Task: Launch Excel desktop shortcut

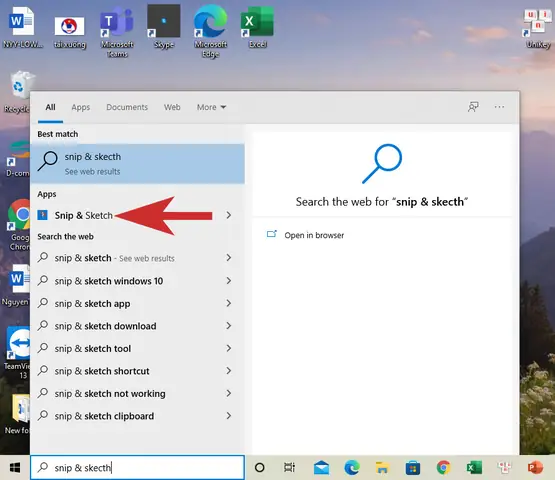Action: coord(257,27)
